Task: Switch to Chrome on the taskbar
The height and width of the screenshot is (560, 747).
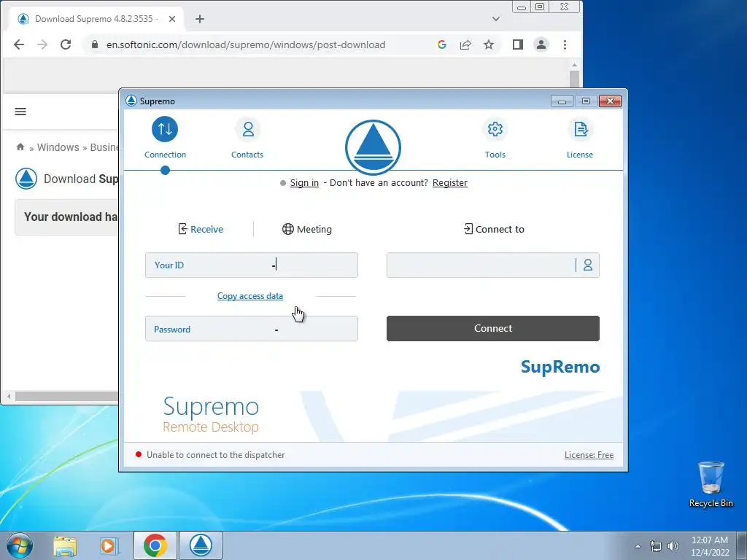Action: pos(155,545)
